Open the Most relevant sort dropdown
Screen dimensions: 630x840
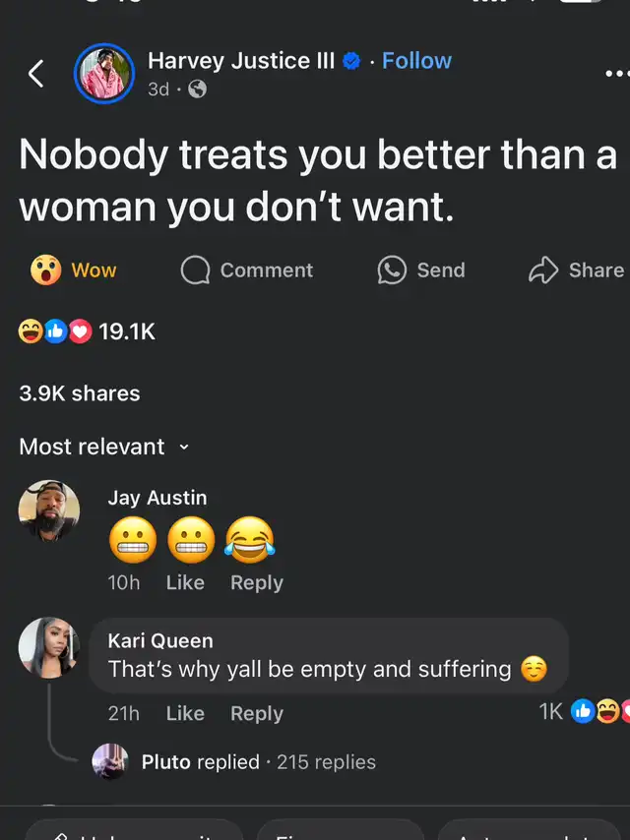104,447
